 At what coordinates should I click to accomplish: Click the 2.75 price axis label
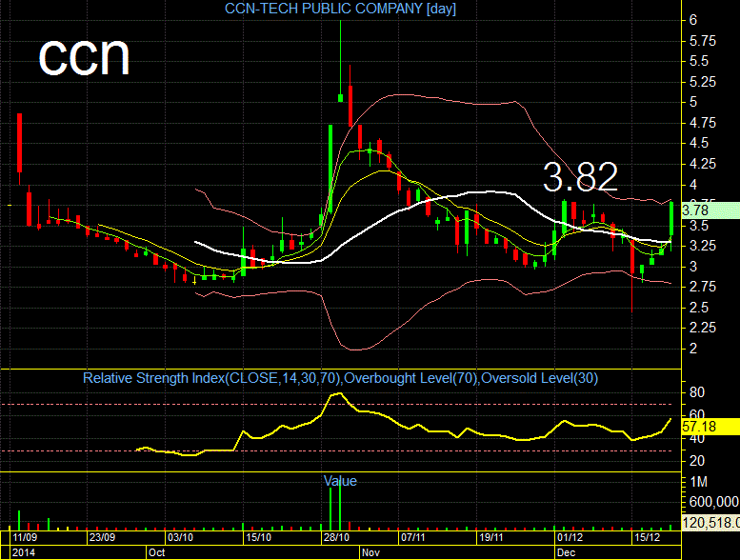(703, 287)
